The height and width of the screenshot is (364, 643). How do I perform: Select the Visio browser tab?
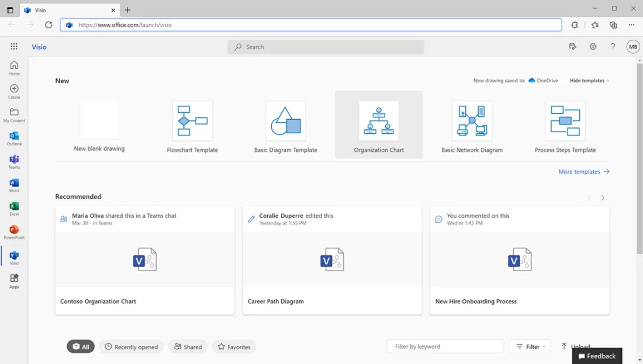[x=70, y=10]
